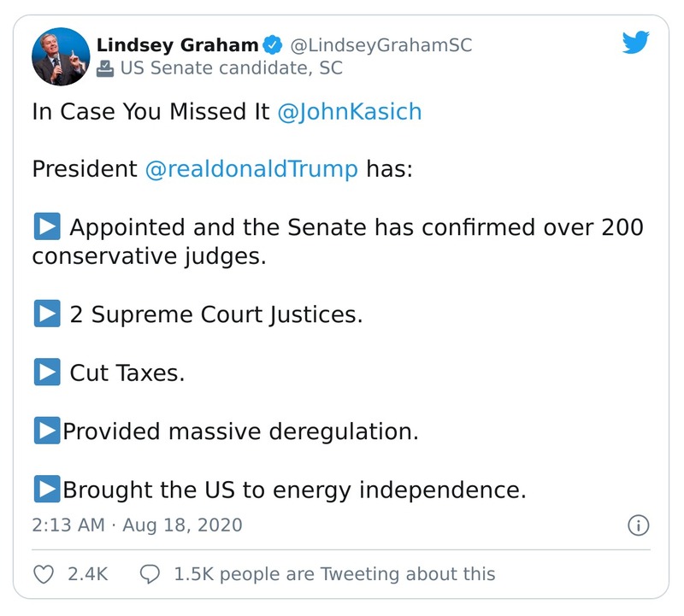Click the ballot box icon beside candidate label

click(105, 69)
